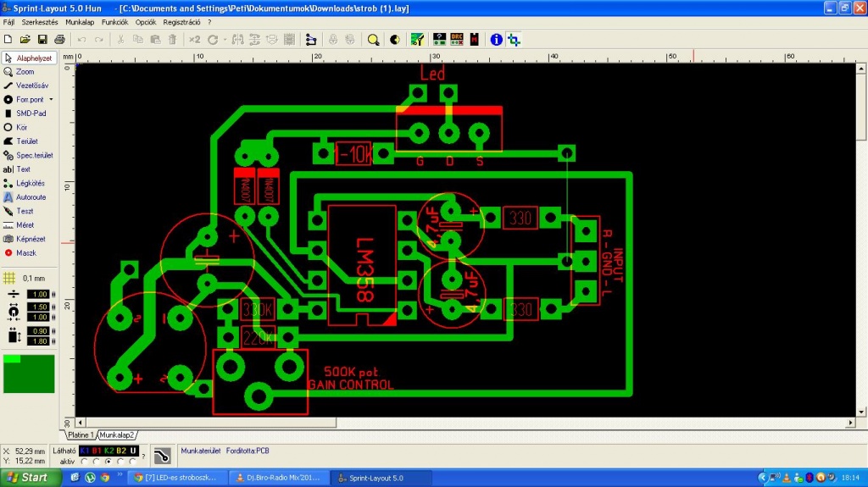This screenshot has width=868, height=487.
Task: Click the Undo arrow icon
Action: 82,39
